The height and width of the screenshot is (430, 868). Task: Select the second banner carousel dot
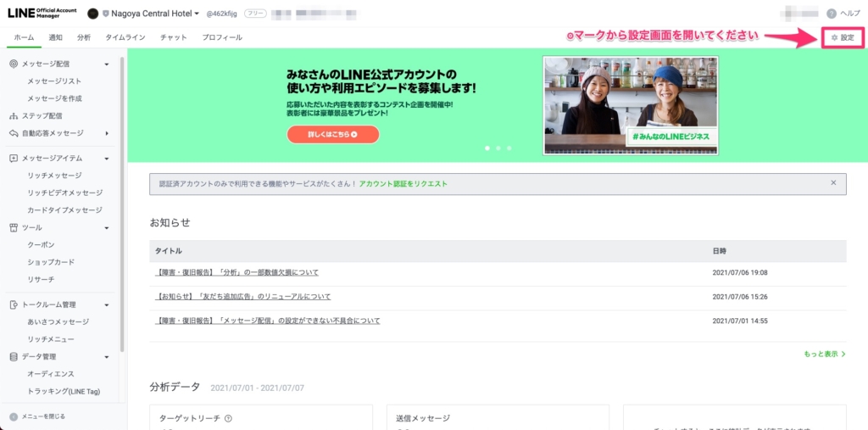point(498,148)
